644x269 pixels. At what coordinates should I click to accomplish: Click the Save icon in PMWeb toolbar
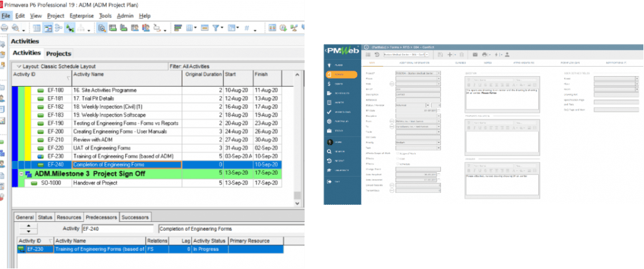coord(440,54)
